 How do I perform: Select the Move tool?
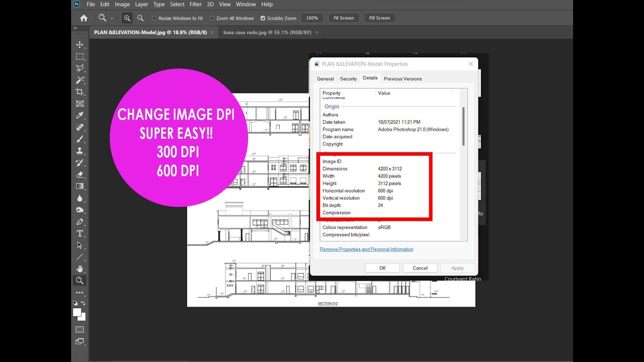[x=79, y=45]
